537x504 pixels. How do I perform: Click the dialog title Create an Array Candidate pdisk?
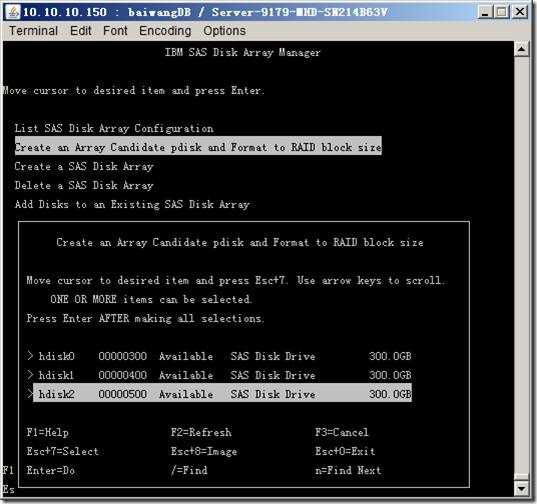coord(240,242)
